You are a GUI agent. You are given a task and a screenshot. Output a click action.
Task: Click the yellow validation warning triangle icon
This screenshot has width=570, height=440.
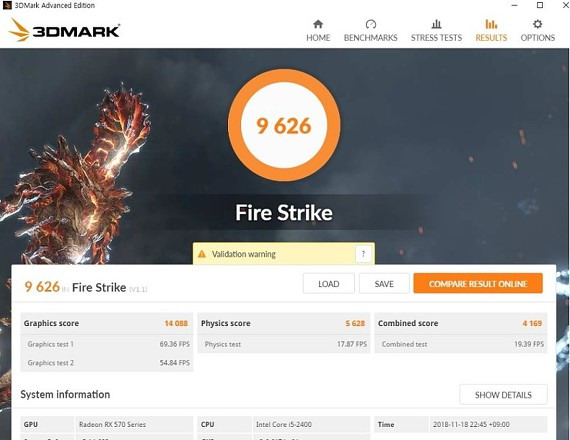(x=201, y=254)
